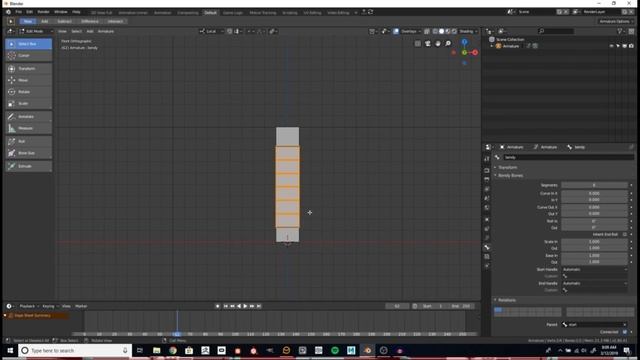
Task: Open Blender from the Windows taskbar
Action: 367,351
